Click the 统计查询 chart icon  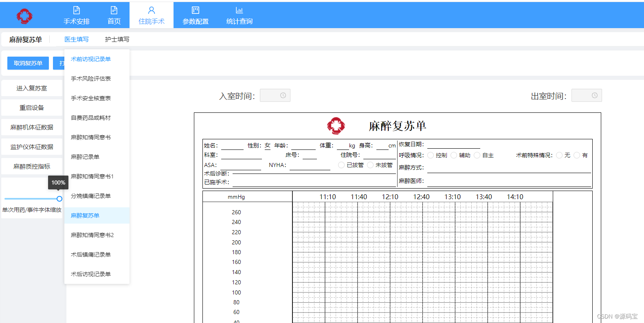240,10
